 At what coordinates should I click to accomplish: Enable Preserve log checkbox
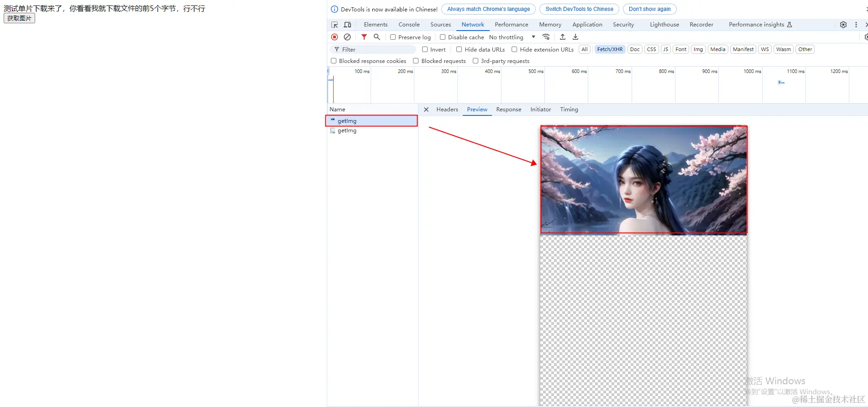[393, 37]
